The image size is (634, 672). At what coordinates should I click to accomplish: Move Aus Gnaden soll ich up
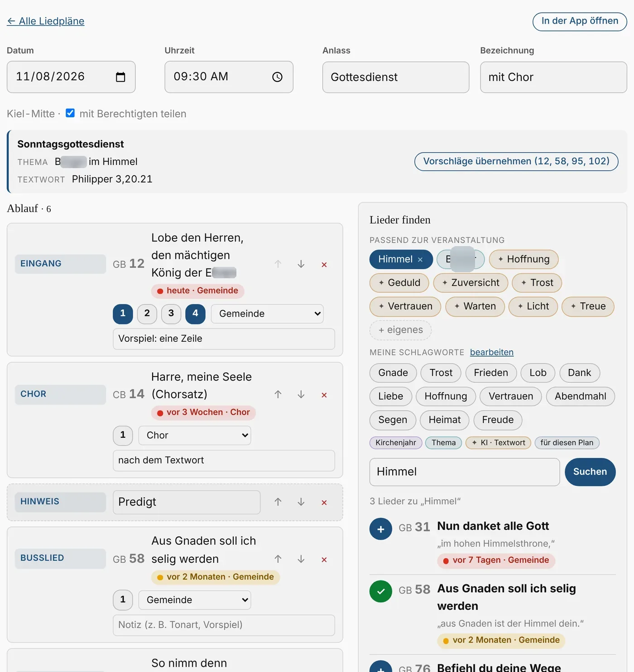[x=278, y=559]
